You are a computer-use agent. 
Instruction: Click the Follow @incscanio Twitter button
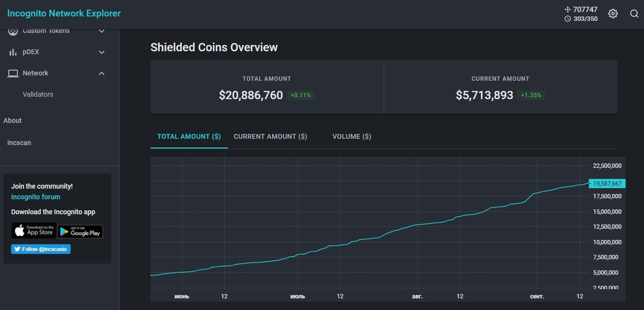click(x=41, y=249)
